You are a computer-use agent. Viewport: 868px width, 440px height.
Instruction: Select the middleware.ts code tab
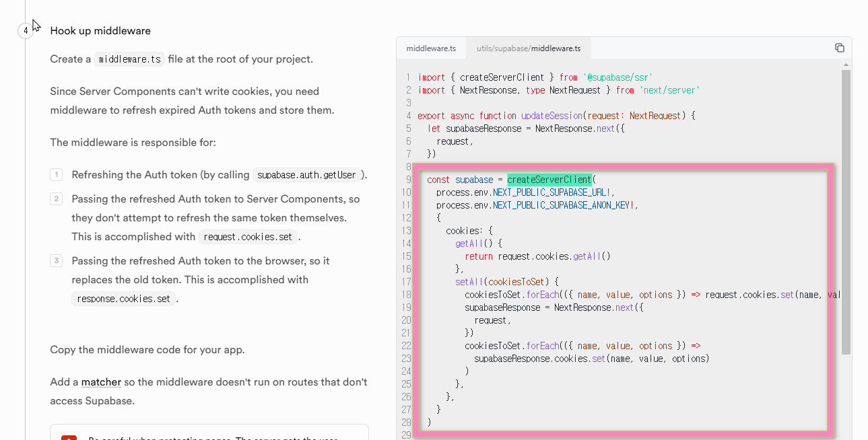[x=431, y=48]
